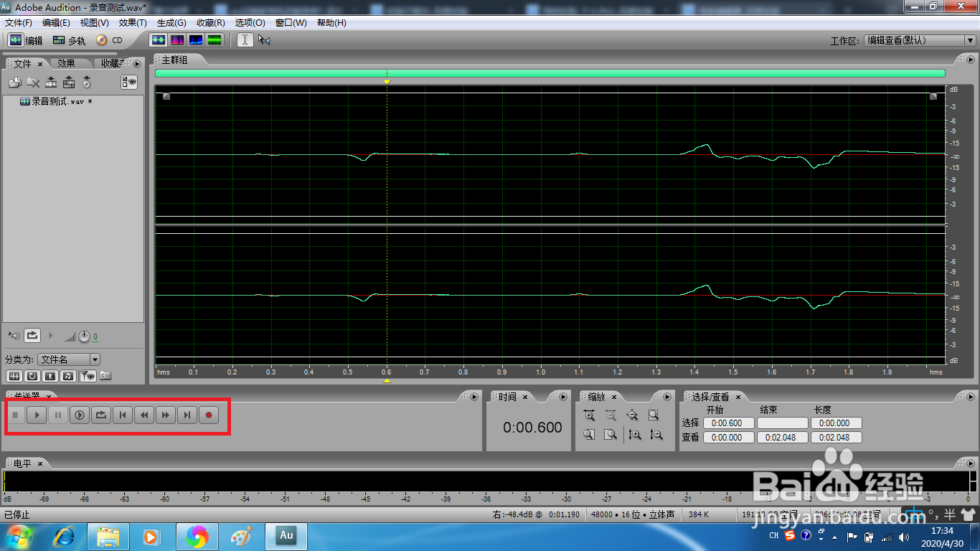Open the 效果(T) menu

[x=133, y=23]
